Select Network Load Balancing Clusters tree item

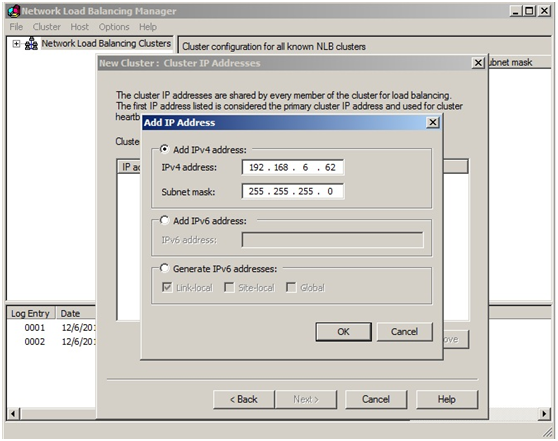pos(106,44)
